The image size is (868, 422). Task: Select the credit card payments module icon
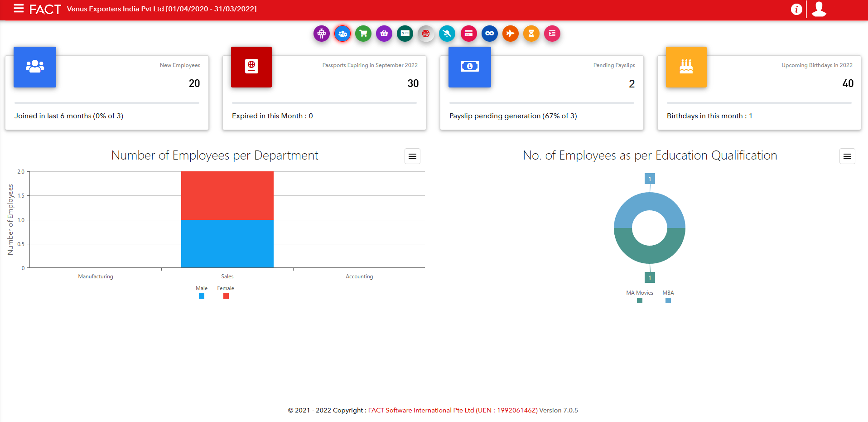pyautogui.click(x=468, y=34)
